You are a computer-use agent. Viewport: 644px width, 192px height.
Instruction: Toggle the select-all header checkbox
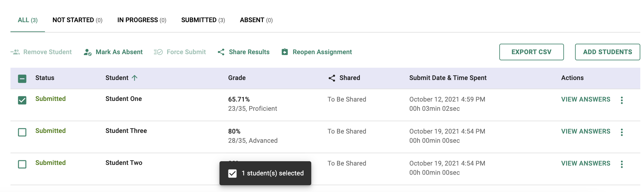pyautogui.click(x=22, y=79)
